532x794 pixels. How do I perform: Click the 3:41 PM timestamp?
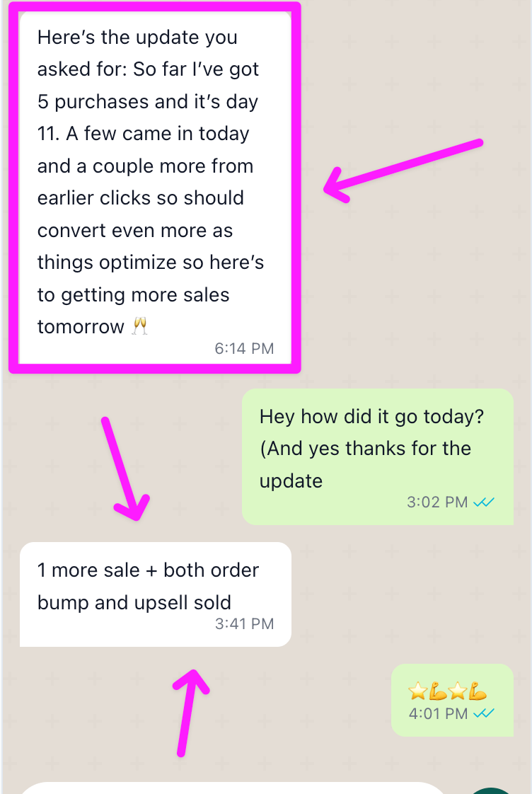click(x=243, y=623)
